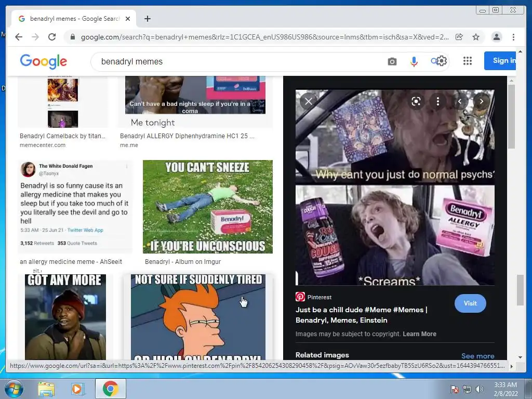532x399 pixels.
Task: Open the Benadryl Camelback thumbnail
Action: pyautogui.click(x=63, y=102)
